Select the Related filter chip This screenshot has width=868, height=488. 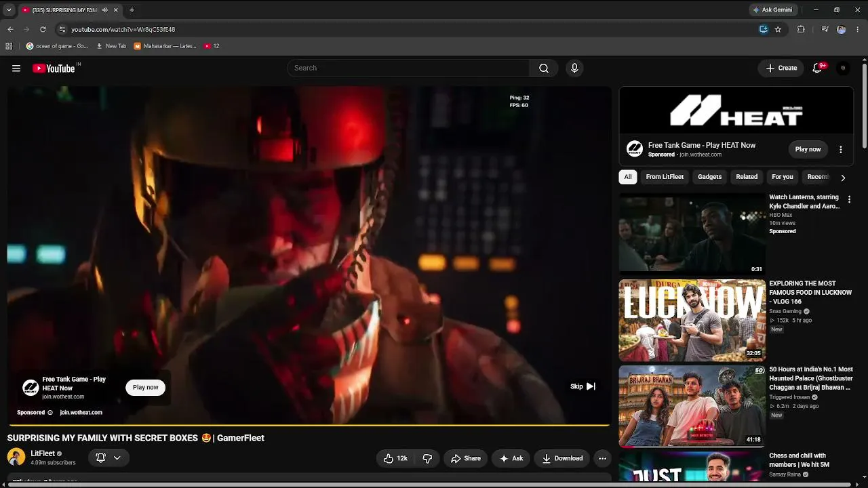[x=747, y=177]
